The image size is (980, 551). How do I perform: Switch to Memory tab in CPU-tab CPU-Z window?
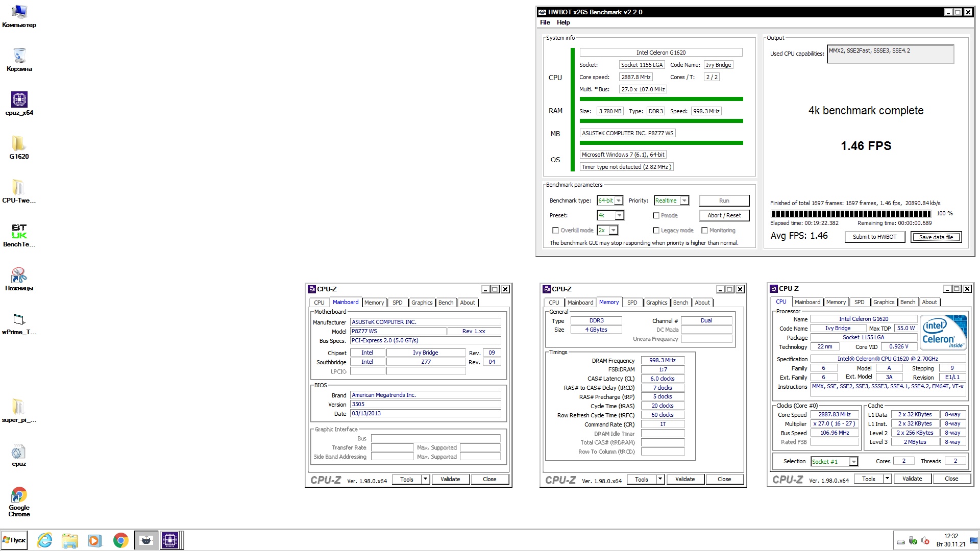pyautogui.click(x=836, y=302)
